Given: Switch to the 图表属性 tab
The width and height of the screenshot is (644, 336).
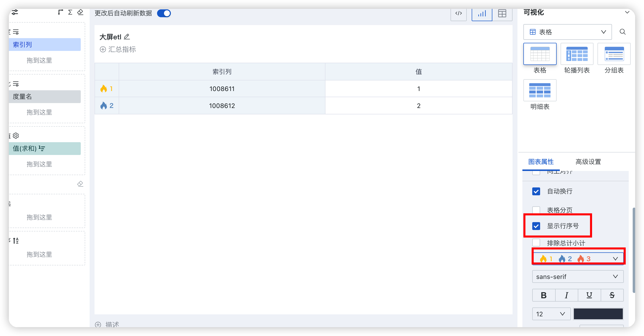Looking at the screenshot, I should pos(541,162).
